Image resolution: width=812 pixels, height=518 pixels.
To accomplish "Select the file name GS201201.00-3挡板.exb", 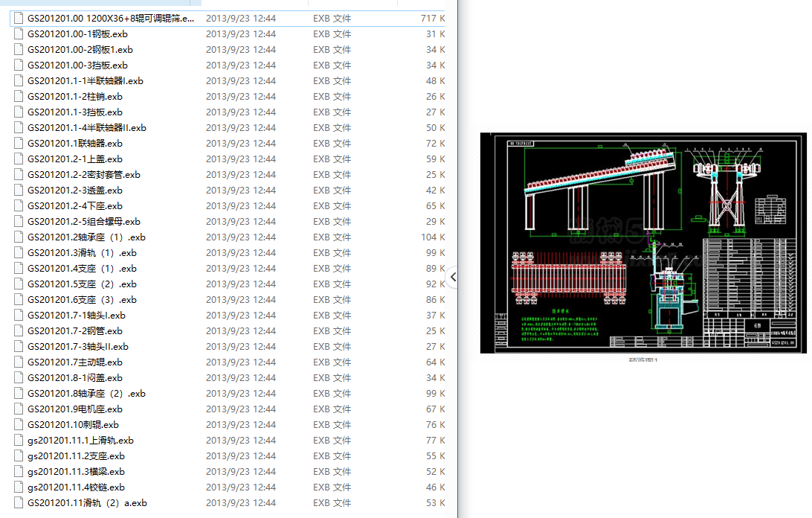I will click(77, 65).
